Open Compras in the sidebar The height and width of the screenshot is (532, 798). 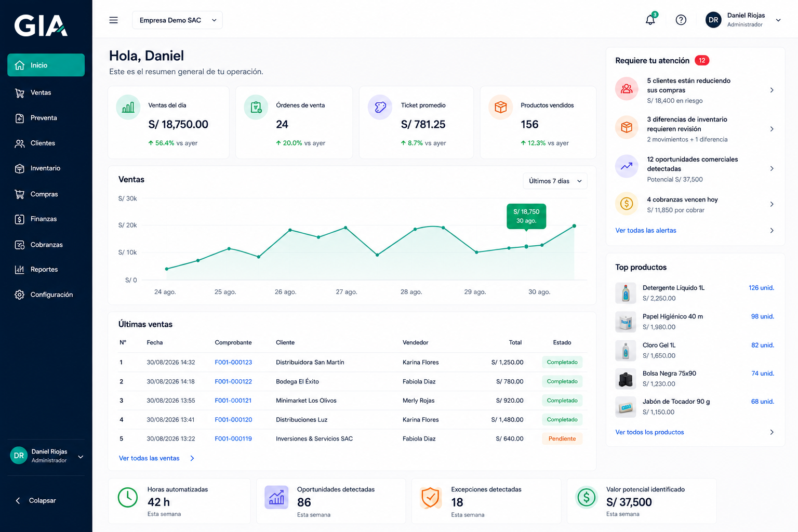tap(46, 194)
